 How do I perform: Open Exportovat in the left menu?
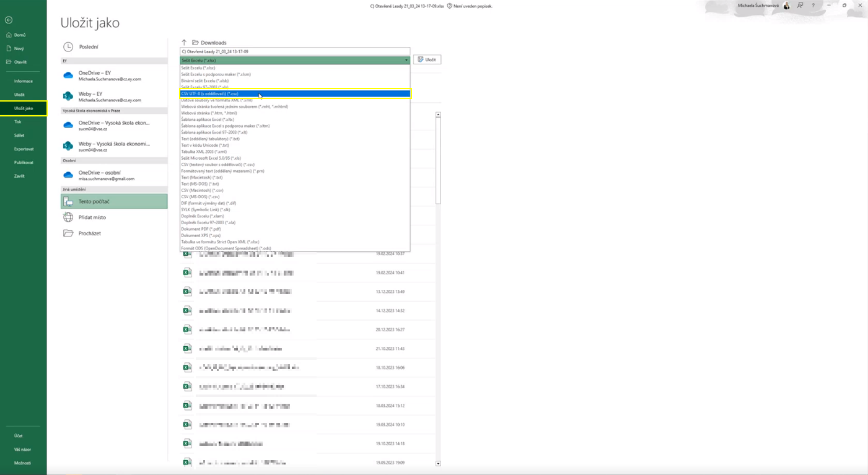click(24, 149)
